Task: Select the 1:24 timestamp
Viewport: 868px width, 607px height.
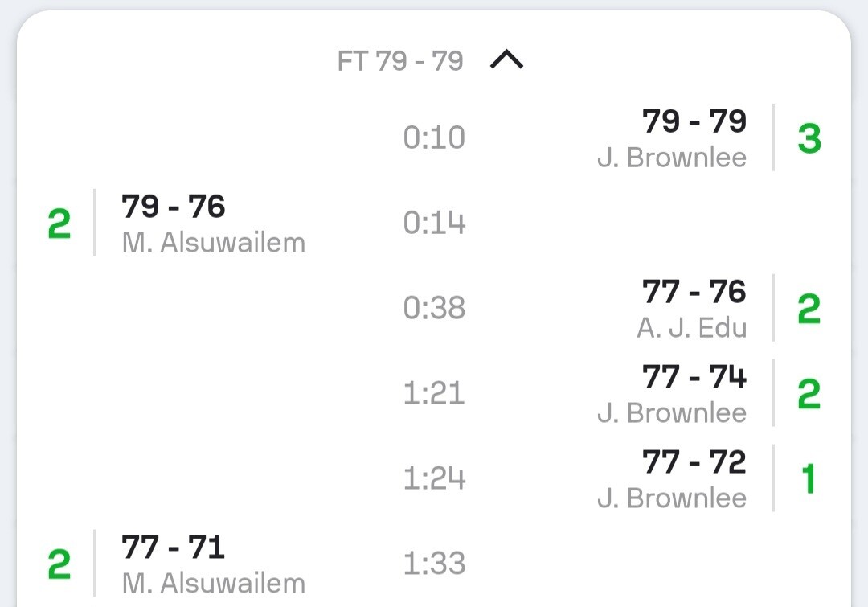Action: 434,478
